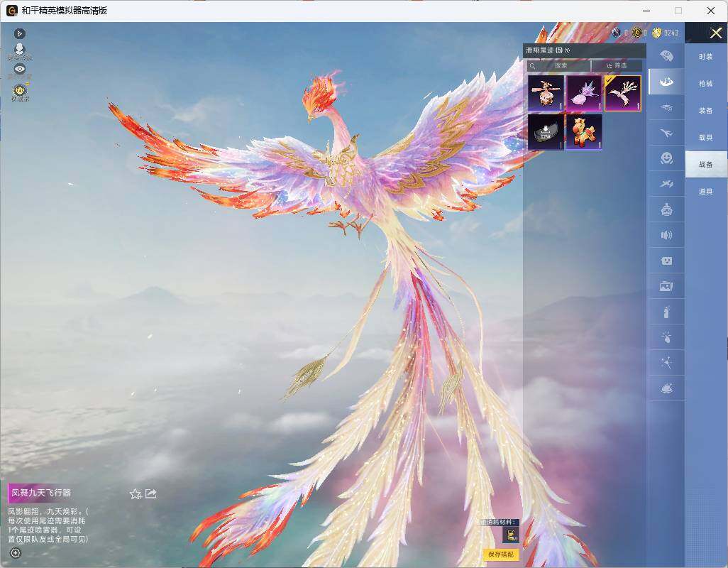Open the 筛选 filter dropdown
The image size is (728, 568).
617,65
